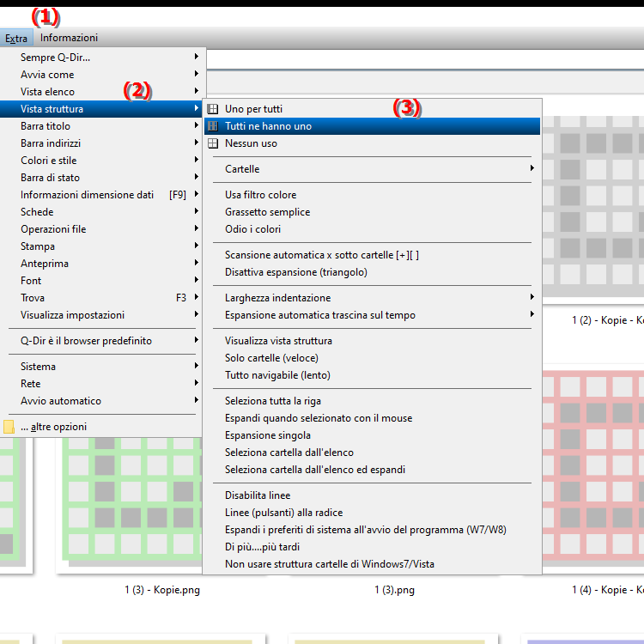This screenshot has width=644, height=644.
Task: Expand Vista elenco submenu
Action: 100,92
